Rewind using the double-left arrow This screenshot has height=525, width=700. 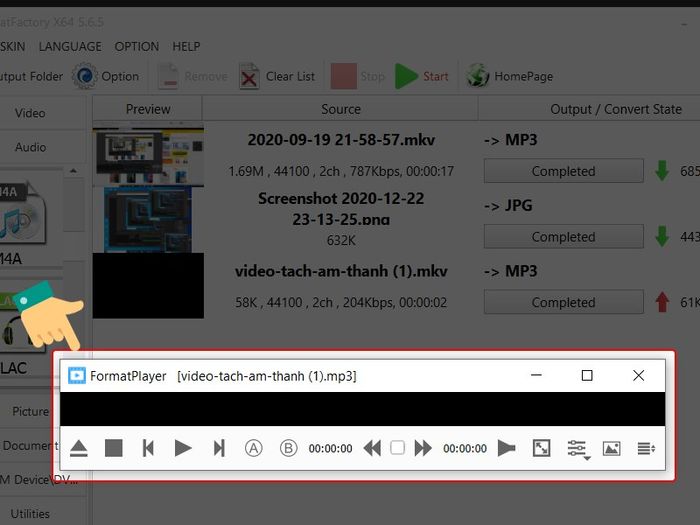(x=372, y=448)
